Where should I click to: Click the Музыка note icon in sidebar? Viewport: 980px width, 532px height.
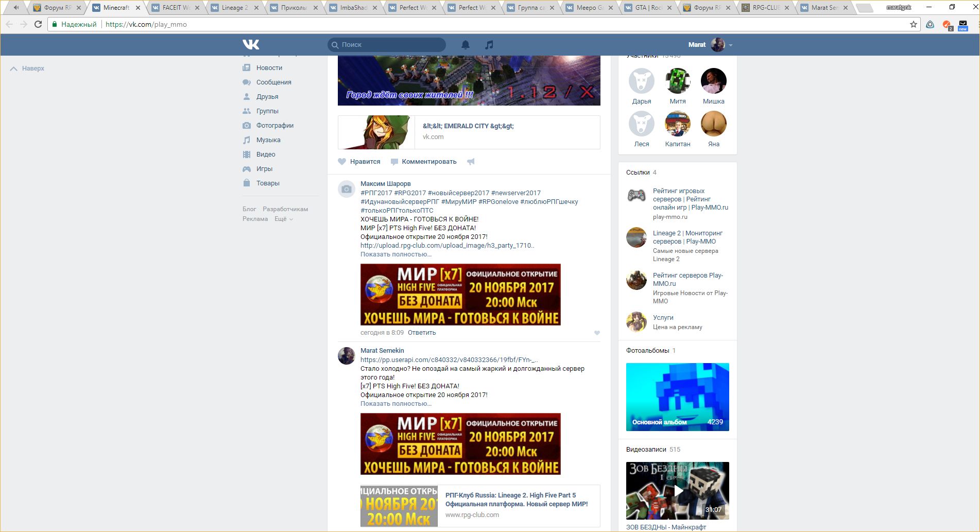[247, 140]
